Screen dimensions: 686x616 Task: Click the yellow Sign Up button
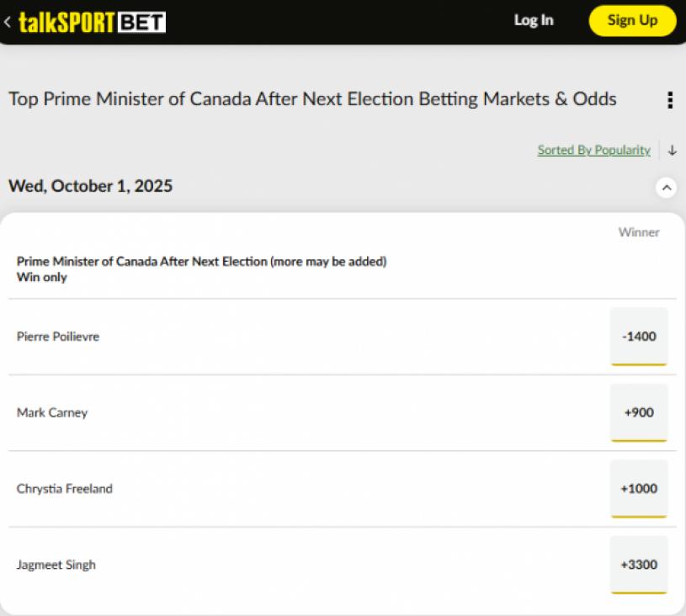point(632,21)
